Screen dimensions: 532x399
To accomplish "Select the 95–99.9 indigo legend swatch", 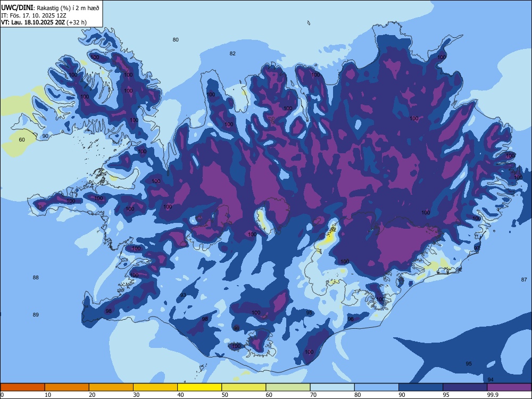I will point(465,387).
